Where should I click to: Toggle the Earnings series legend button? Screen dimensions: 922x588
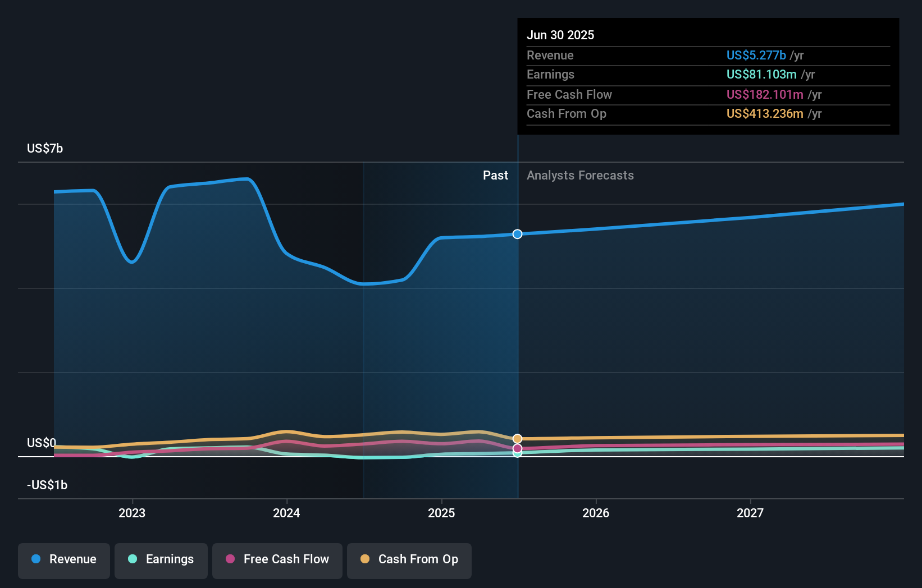click(161, 561)
